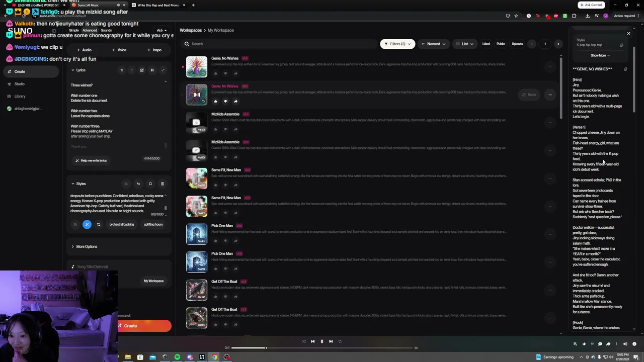Click the Search songs field

pyautogui.click(x=279, y=44)
